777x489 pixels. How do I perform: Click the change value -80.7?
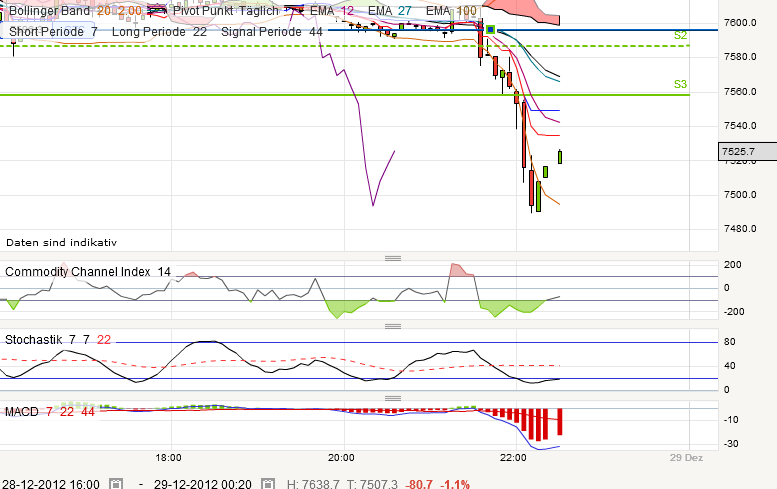[419, 484]
